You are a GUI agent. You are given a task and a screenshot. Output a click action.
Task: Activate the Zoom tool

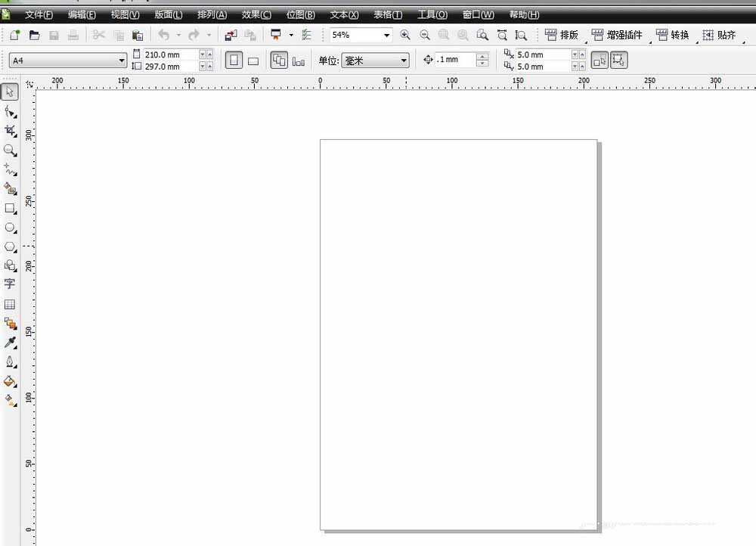pos(10,150)
